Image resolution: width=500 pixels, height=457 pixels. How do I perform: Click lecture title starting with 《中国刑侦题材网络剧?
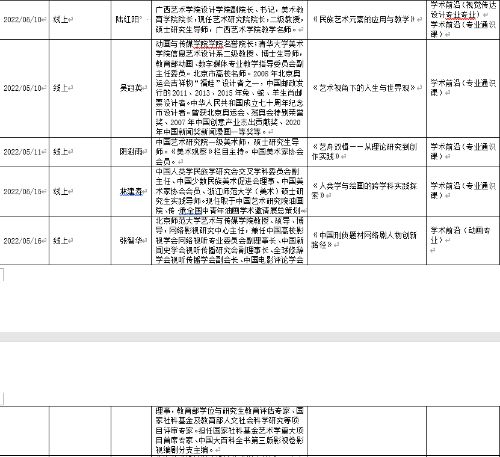364,240
